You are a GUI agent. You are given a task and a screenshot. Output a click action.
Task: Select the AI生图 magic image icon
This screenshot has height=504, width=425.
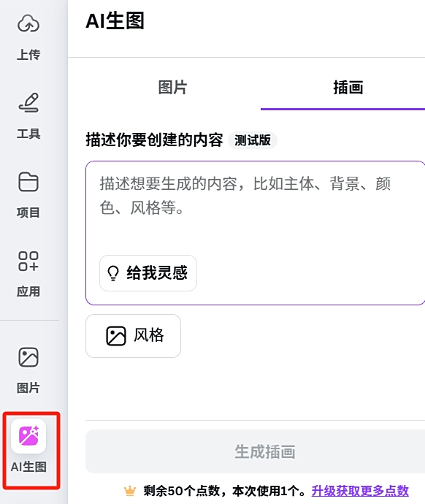28,436
